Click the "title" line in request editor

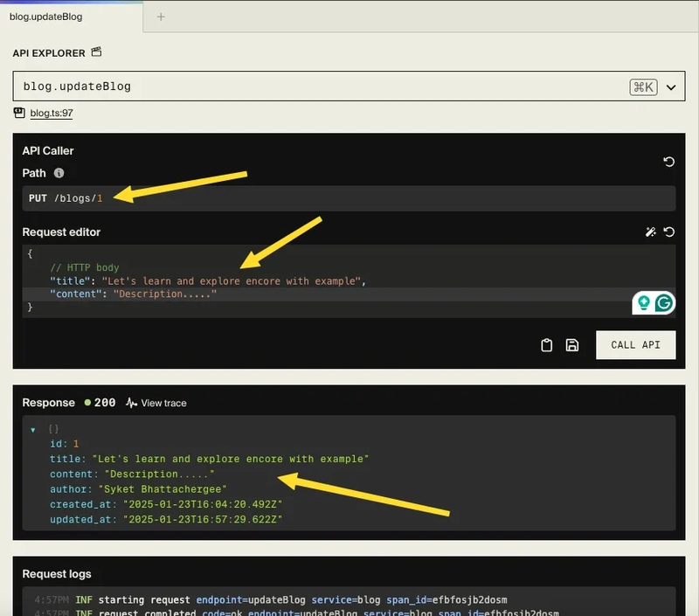208,281
